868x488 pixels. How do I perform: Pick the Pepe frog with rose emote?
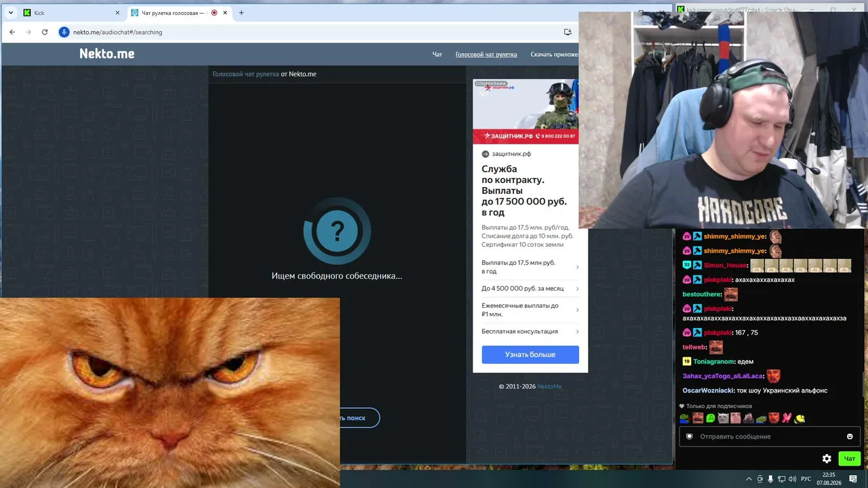(685, 418)
